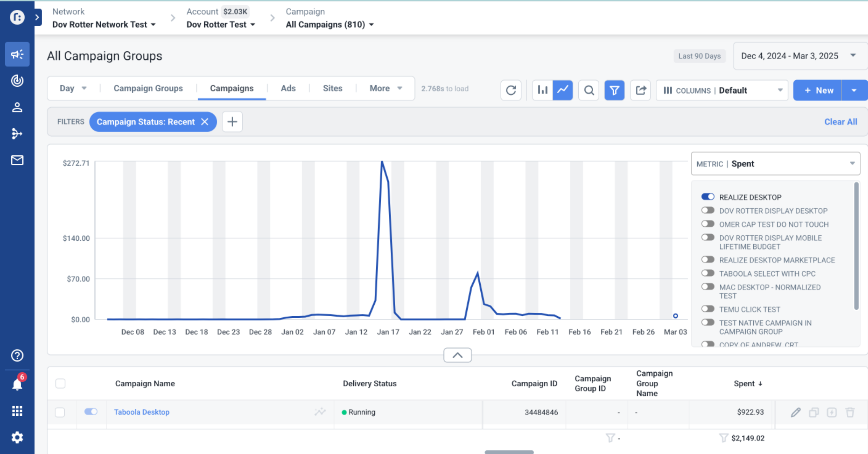
Task: Open the Day breakdown dropdown
Action: (73, 89)
